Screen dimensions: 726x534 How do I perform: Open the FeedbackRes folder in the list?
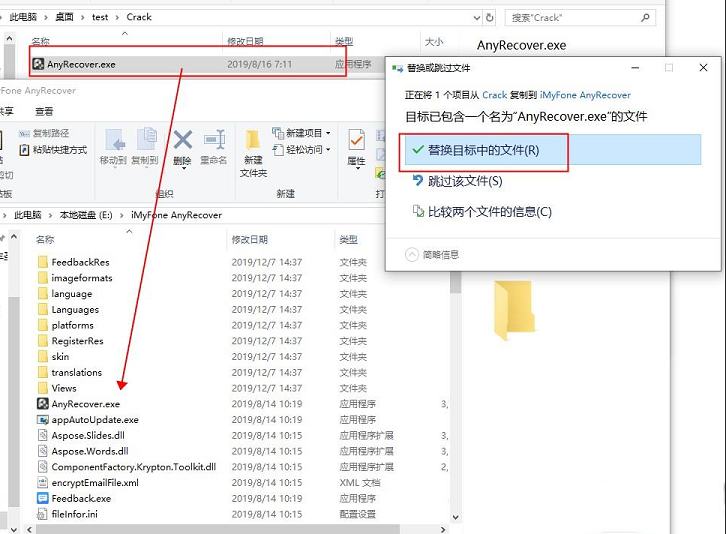click(x=80, y=262)
